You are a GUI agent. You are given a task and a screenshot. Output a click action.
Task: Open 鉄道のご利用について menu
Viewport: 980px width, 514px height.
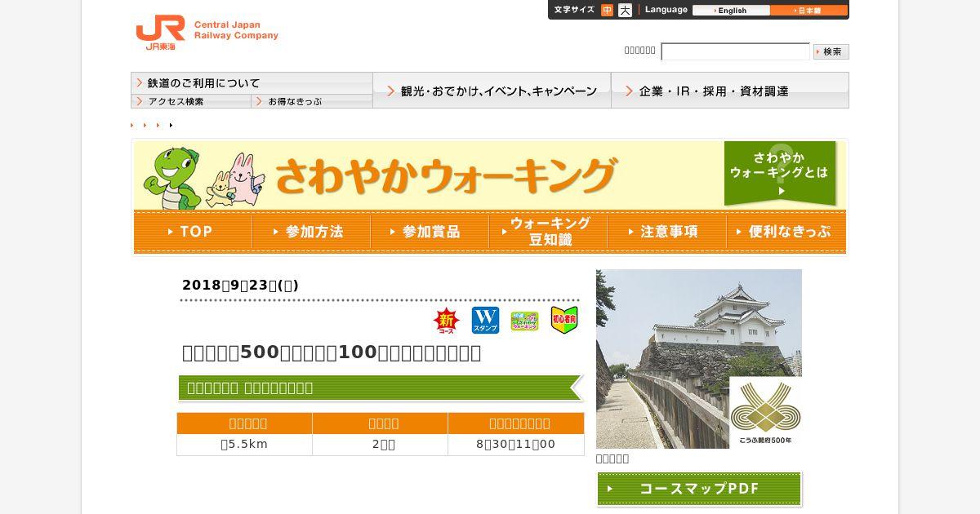click(x=252, y=83)
